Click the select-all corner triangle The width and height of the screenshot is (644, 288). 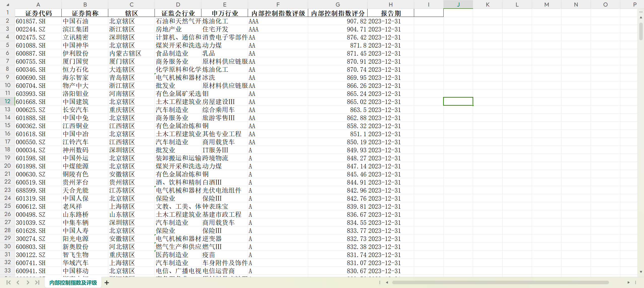[8, 5]
